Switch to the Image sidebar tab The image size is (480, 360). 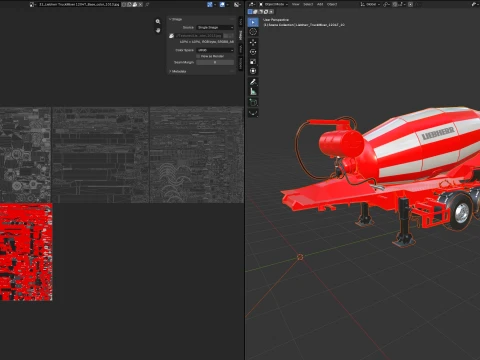241,35
